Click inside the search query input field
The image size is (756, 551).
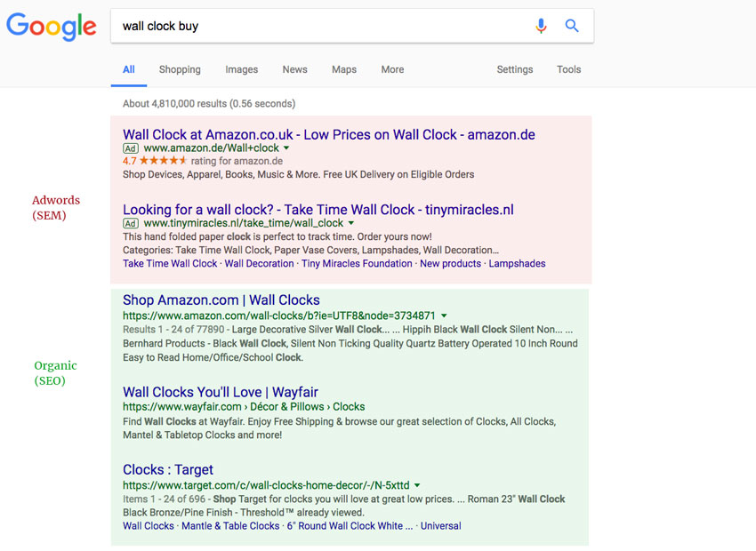pyautogui.click(x=311, y=26)
